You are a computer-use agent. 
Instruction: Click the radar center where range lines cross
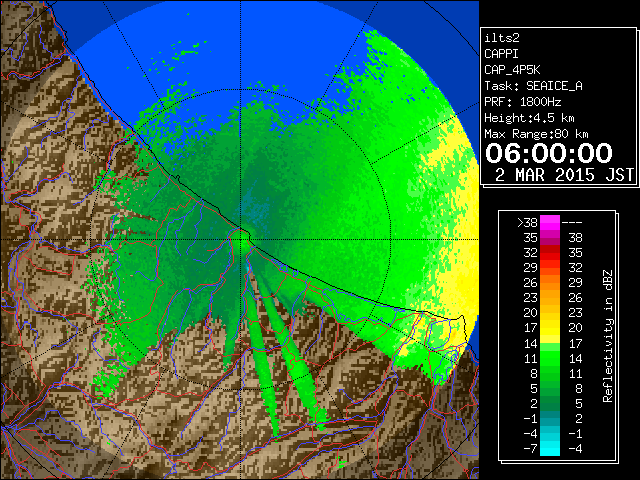coord(241,239)
